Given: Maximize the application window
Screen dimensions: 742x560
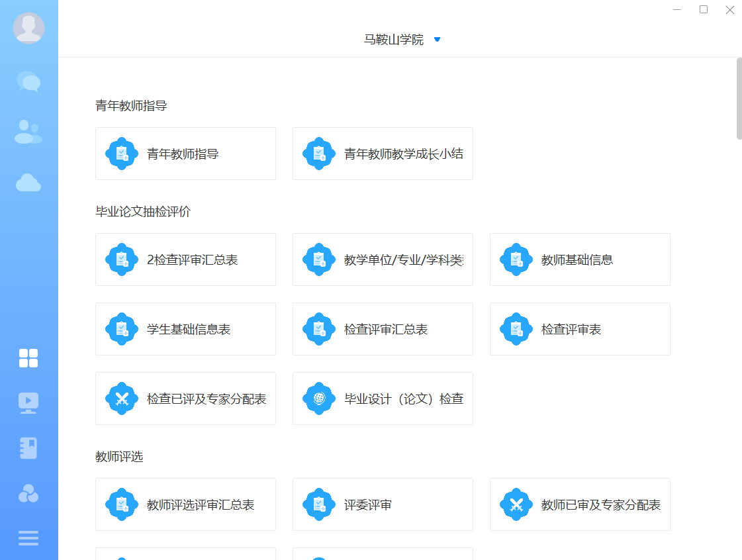Looking at the screenshot, I should coord(704,9).
